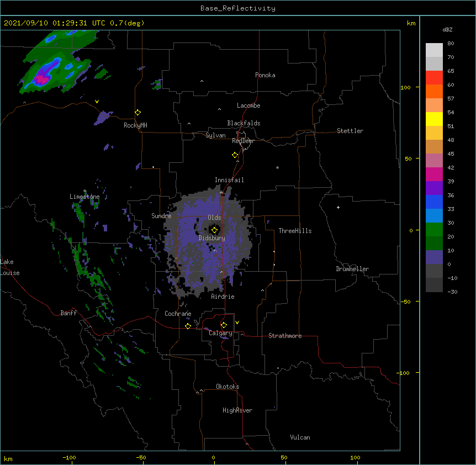Click the Lacombe city label
This screenshot has width=476, height=465.
click(x=248, y=105)
